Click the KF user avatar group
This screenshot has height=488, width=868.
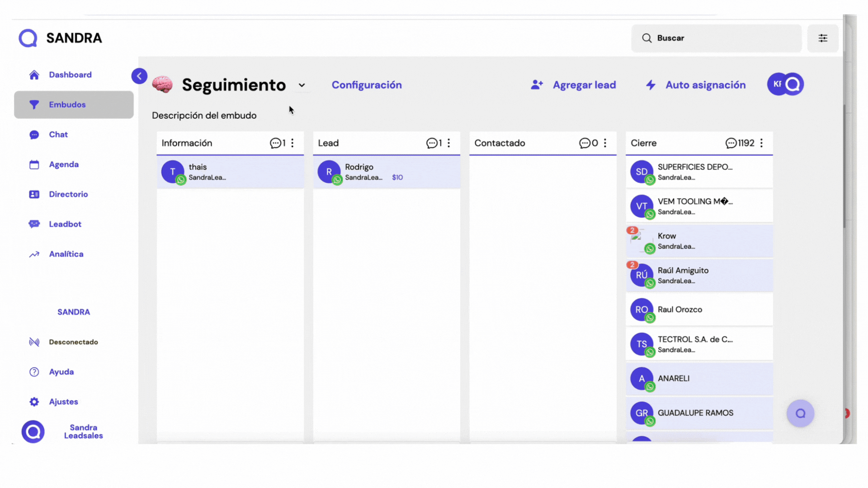click(x=786, y=84)
